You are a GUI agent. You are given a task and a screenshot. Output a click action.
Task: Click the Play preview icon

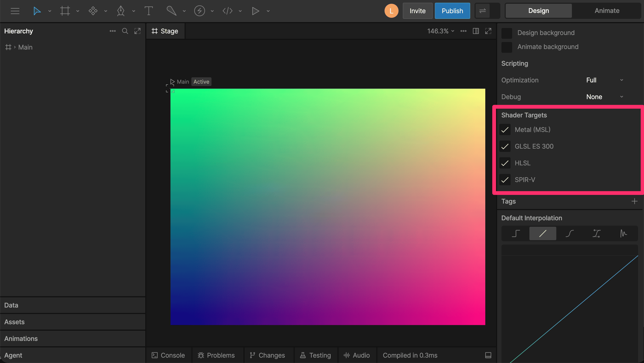[x=255, y=11]
